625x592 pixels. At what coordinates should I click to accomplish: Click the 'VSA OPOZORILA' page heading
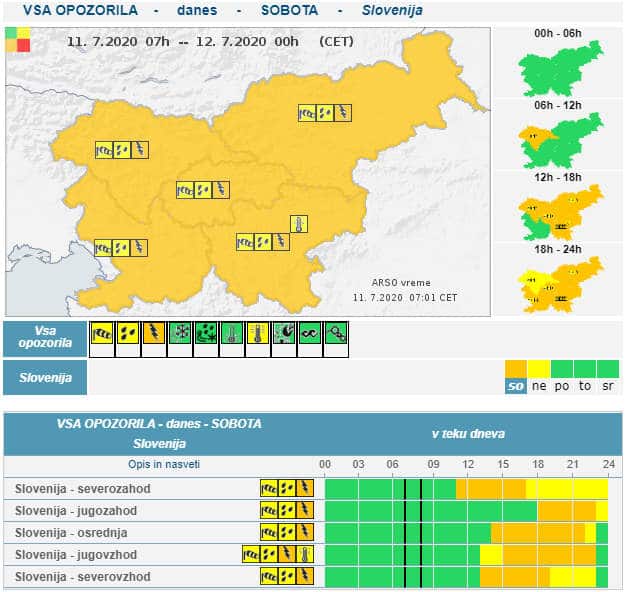80,10
